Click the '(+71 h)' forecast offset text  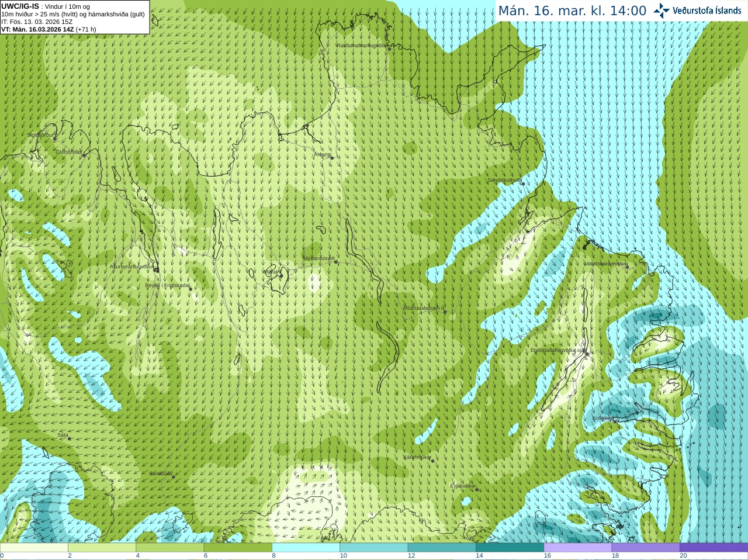(86, 29)
